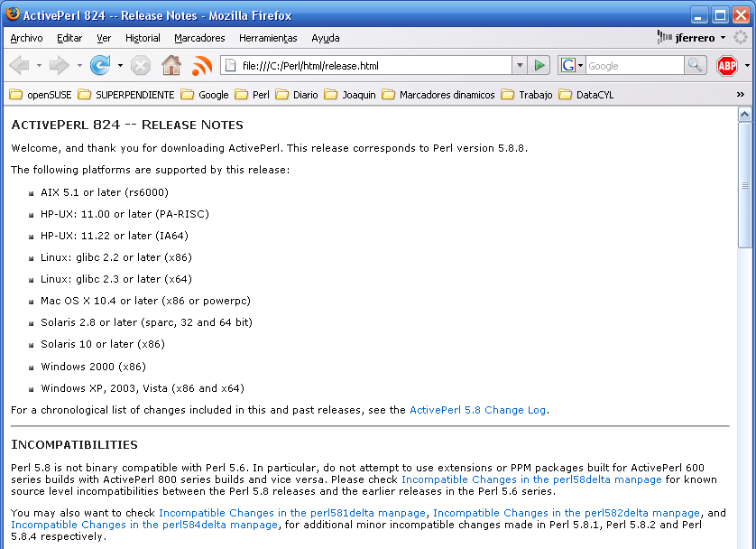Click the Firefox throbber activity icon
The width and height of the screenshot is (756, 549).
pos(741,37)
